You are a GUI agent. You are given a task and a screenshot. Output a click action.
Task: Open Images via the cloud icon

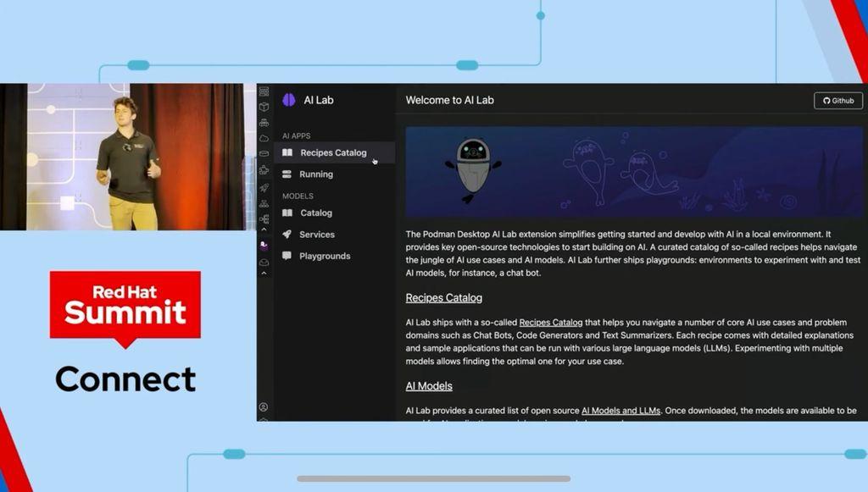(264, 138)
